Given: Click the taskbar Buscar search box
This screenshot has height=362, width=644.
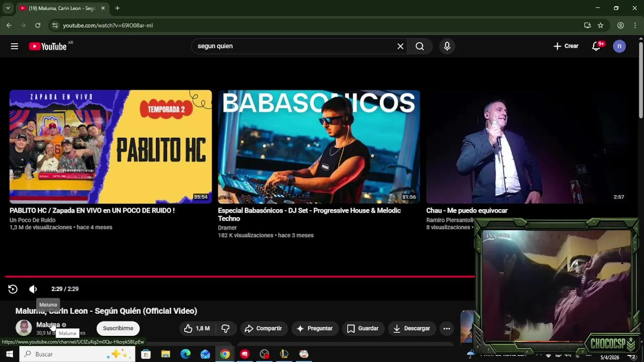Looking at the screenshot, I should (77, 354).
